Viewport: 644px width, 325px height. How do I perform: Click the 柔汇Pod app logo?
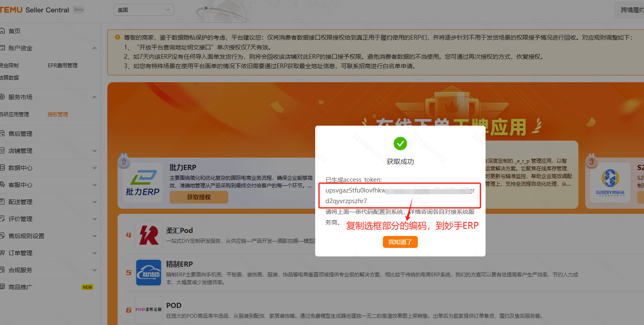click(x=149, y=235)
